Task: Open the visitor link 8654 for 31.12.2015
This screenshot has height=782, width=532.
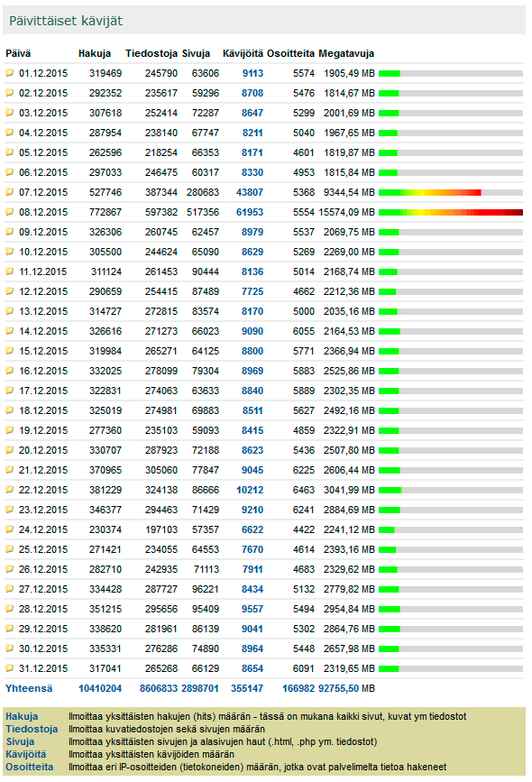Action: [252, 668]
